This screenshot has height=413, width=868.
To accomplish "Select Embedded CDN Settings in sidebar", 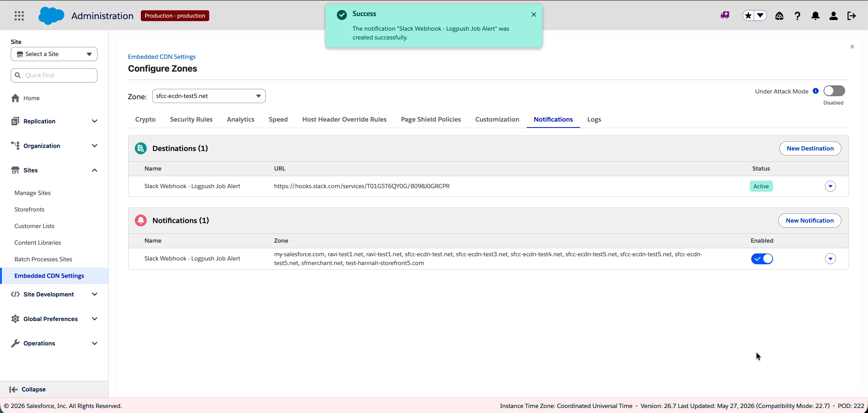I will (54, 276).
